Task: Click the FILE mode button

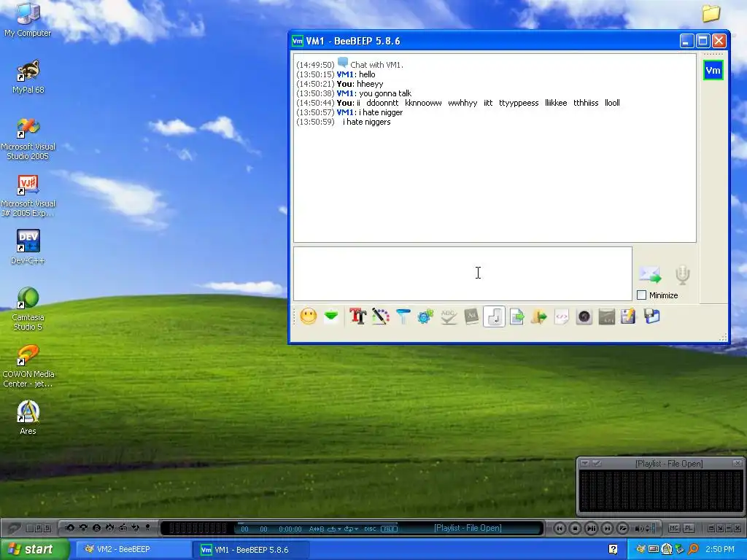Action: click(x=389, y=529)
